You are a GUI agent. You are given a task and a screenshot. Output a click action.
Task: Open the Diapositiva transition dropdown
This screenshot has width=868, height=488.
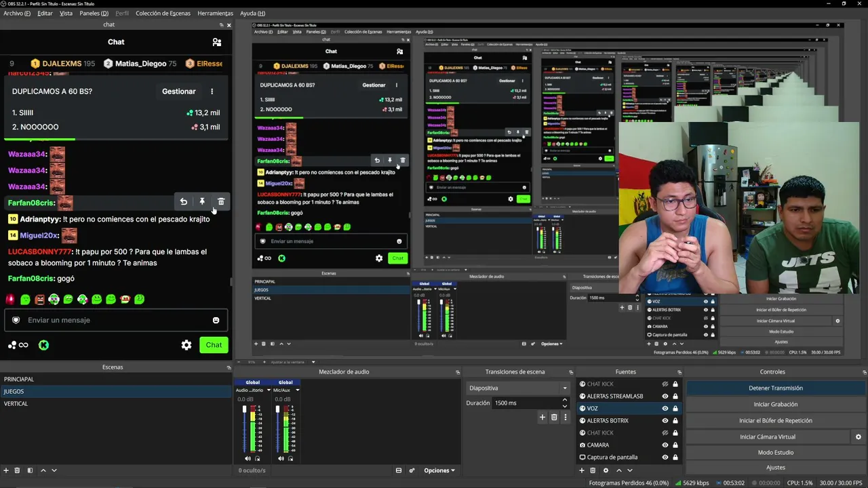click(518, 388)
